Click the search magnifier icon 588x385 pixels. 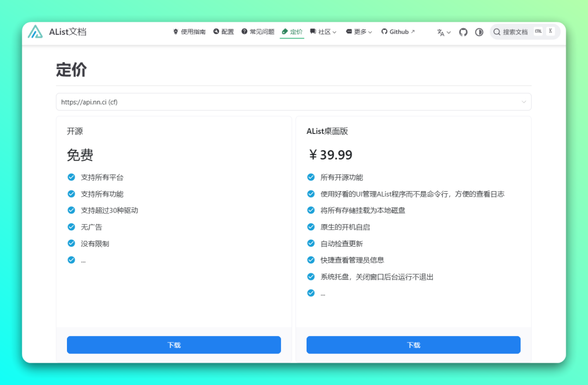coord(497,32)
